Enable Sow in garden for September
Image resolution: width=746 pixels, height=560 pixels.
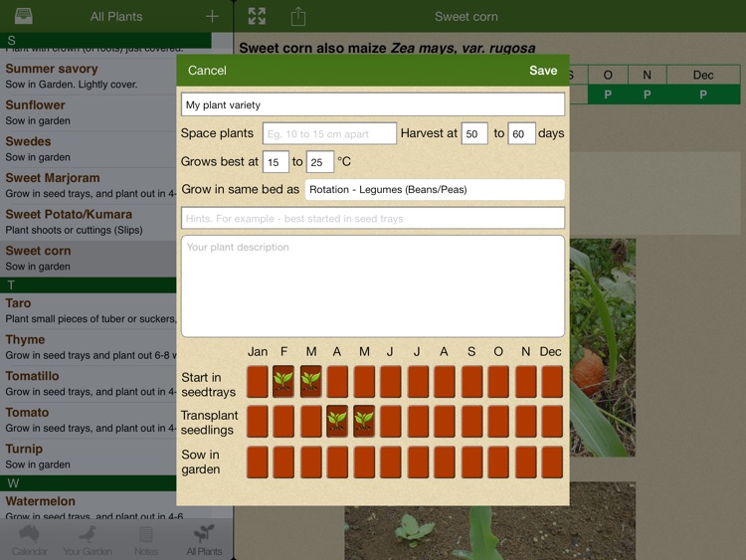(x=471, y=462)
